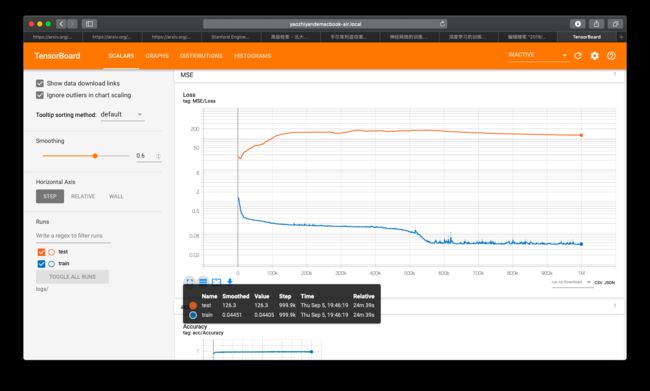Set horizontal axis to RELATIVE

pos(83,197)
